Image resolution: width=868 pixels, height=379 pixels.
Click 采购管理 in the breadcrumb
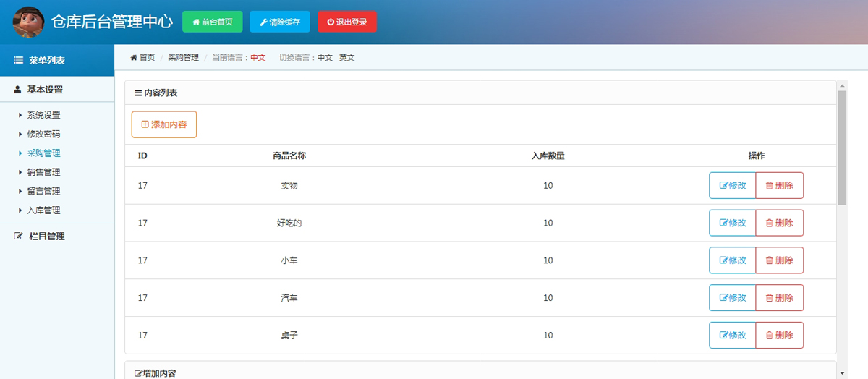[183, 57]
